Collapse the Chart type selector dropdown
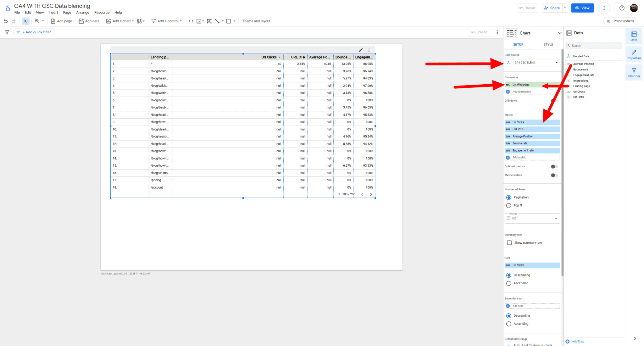 [559, 33]
